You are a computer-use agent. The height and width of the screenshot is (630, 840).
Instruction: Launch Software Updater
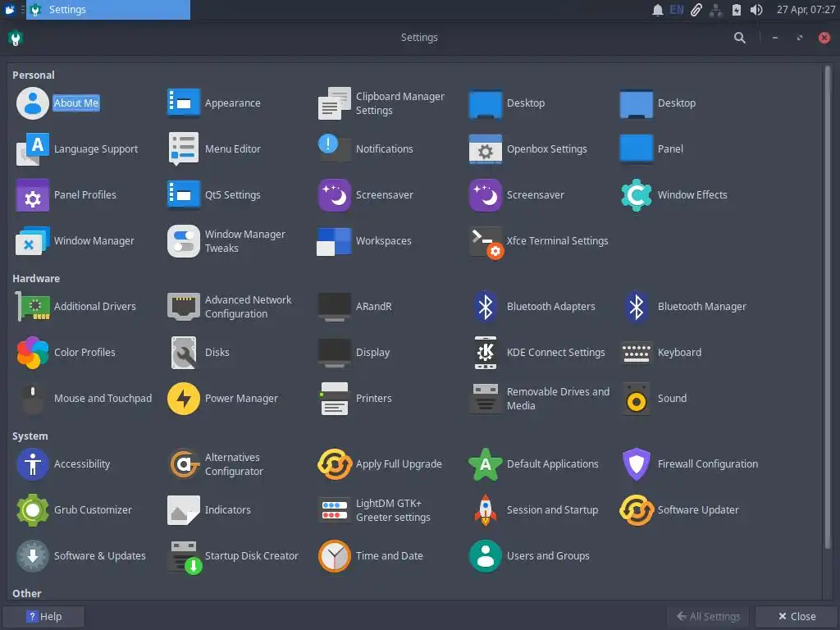coord(679,510)
